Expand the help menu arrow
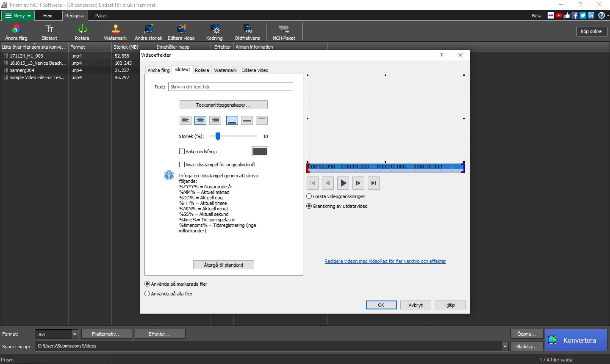The image size is (610, 364). [x=607, y=15]
